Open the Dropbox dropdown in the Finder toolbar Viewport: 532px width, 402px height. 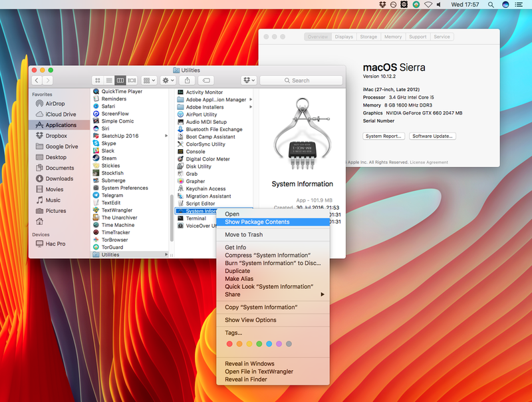pos(249,81)
